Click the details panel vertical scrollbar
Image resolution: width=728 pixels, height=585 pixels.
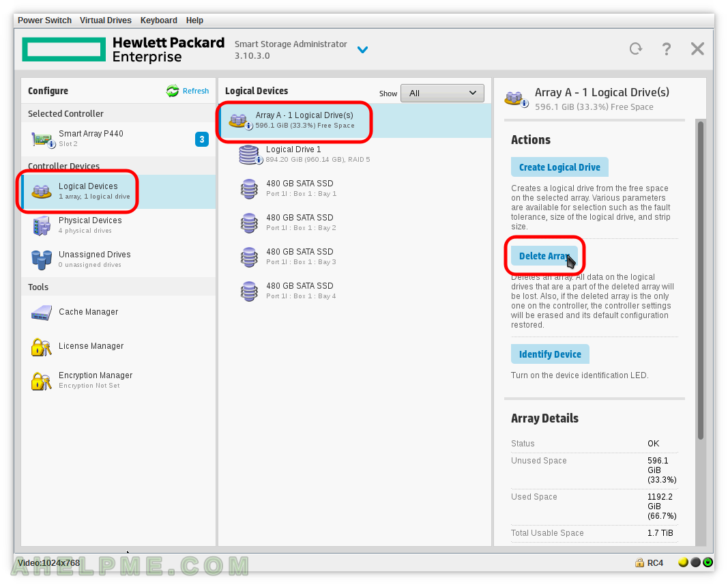click(x=701, y=280)
